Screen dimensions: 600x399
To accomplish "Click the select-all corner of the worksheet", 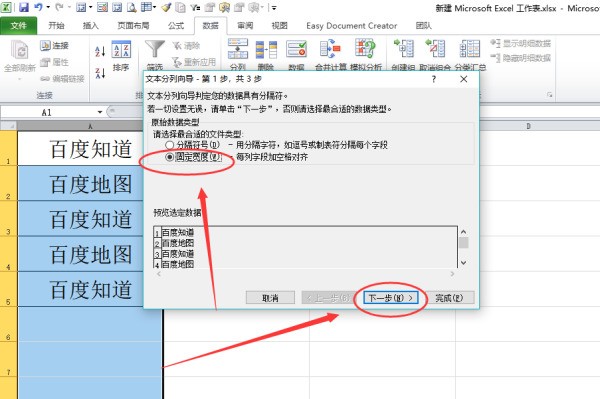I will point(8,126).
